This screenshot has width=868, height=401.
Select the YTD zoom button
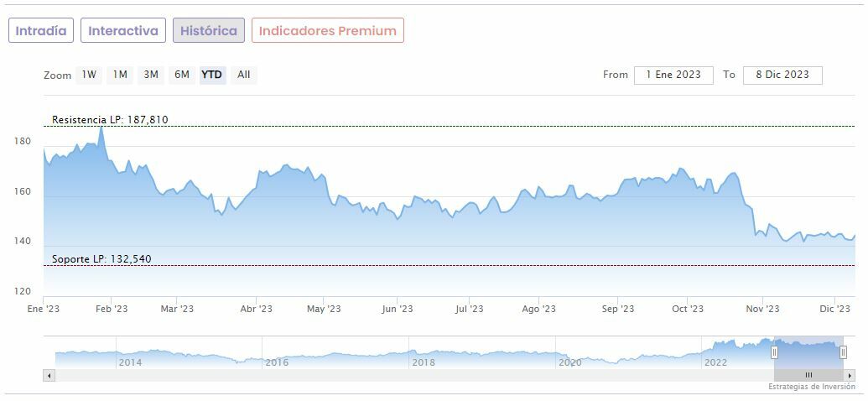212,75
